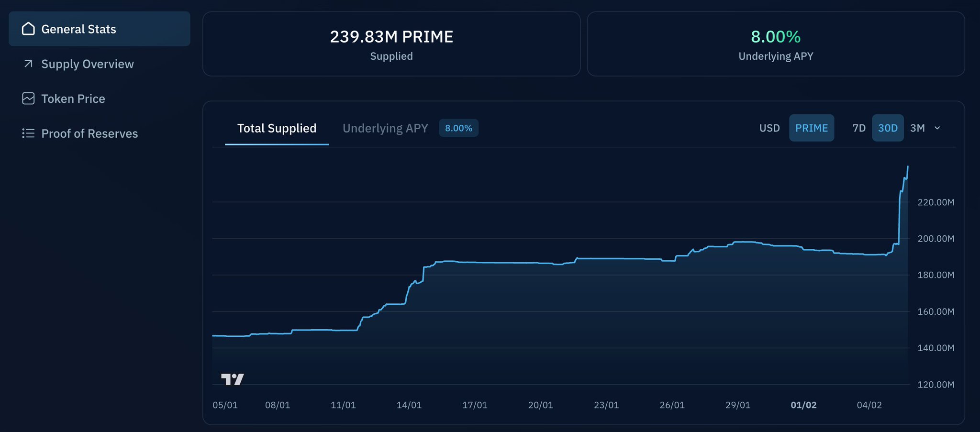Image resolution: width=980 pixels, height=432 pixels.
Task: Click the 01/02 date marker on axis
Action: [803, 405]
